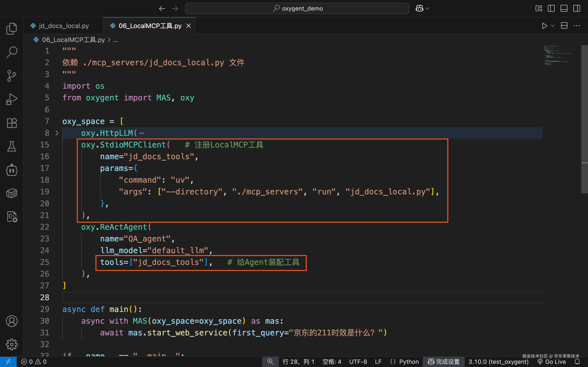Viewport: 588px width, 367px height.
Task: Expand the folded oxy.HttpLLM code block
Action: (57, 133)
